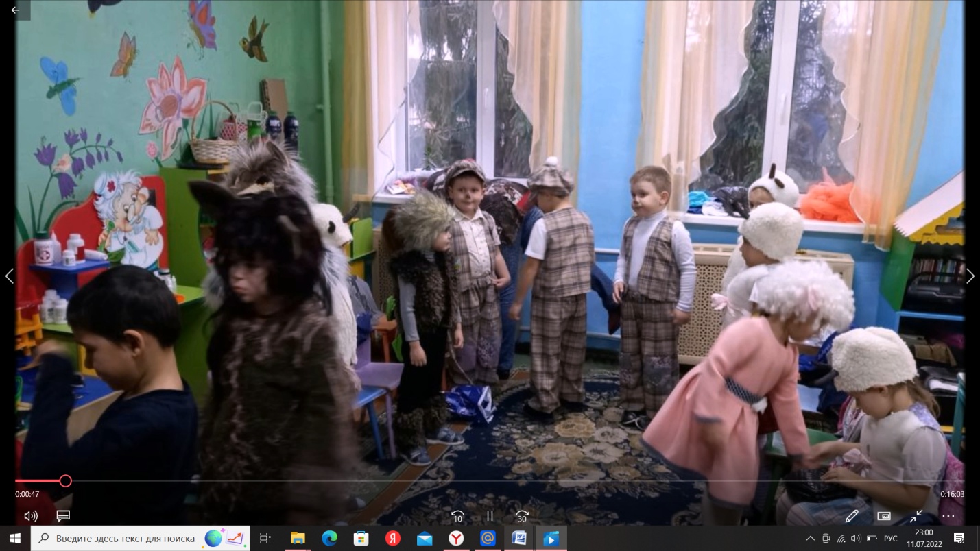Open File Explorer from the taskbar
Image resolution: width=980 pixels, height=551 pixels.
coord(298,539)
